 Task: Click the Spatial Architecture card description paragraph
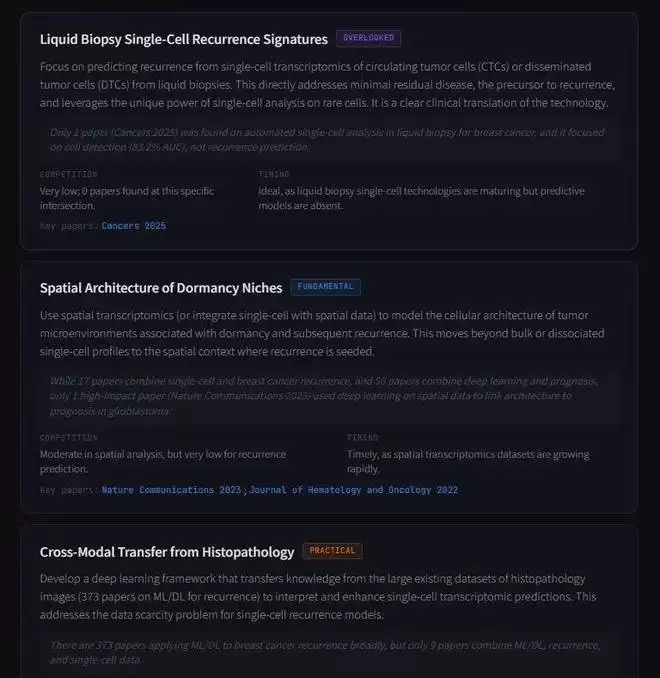click(328, 334)
